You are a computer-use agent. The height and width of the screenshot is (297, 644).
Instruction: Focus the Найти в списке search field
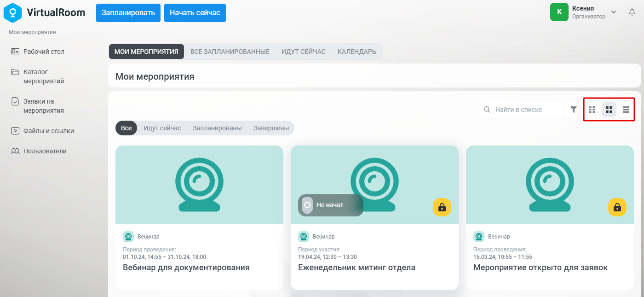click(521, 110)
